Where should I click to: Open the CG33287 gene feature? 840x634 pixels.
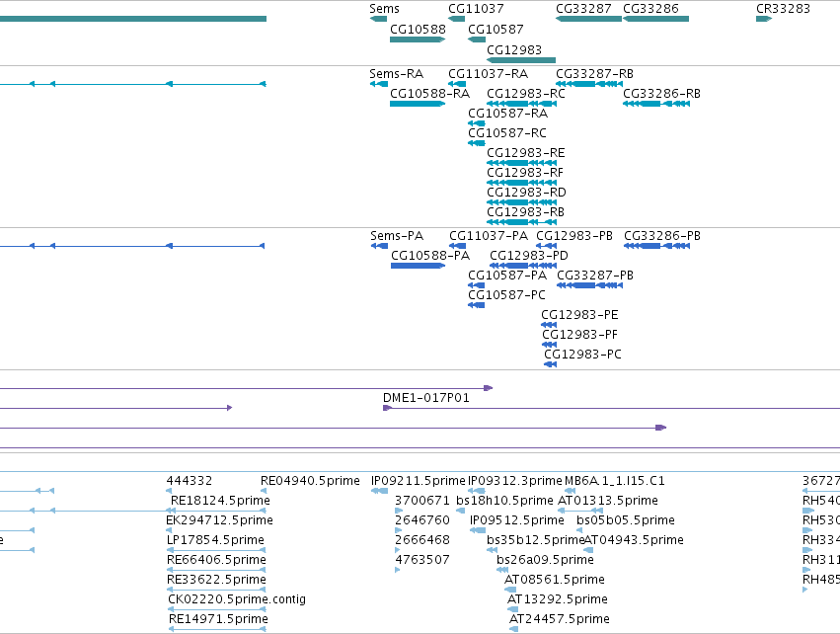click(x=588, y=19)
